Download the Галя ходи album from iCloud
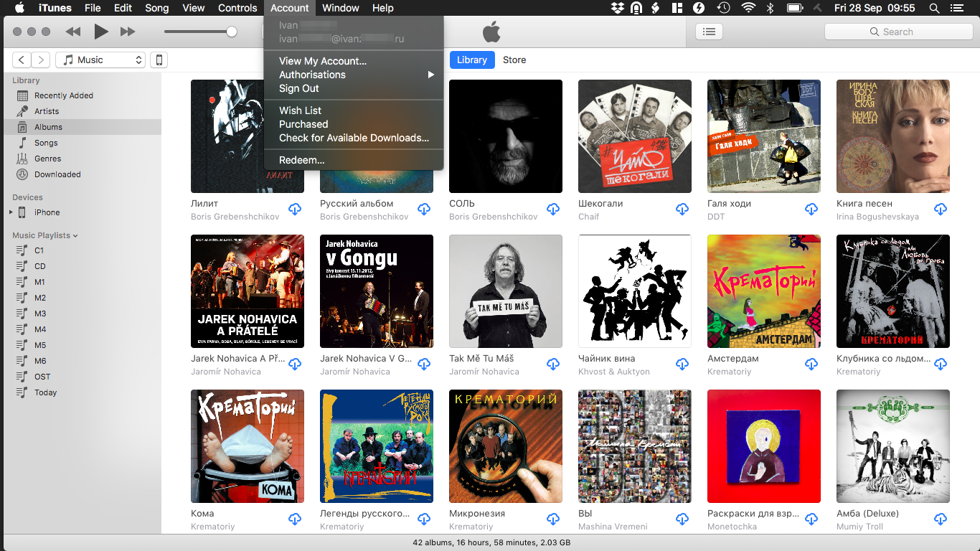980x551 pixels. point(811,209)
